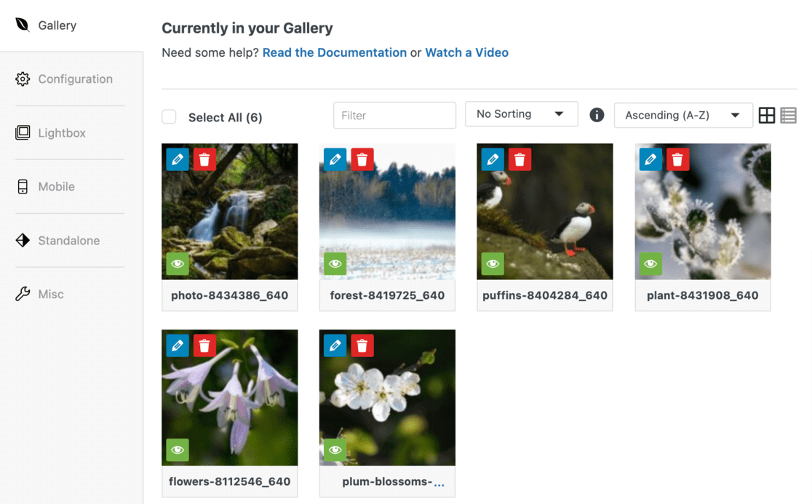This screenshot has width=812, height=504.
Task: Preview the puffins-8404284_640 image
Action: tap(493, 264)
